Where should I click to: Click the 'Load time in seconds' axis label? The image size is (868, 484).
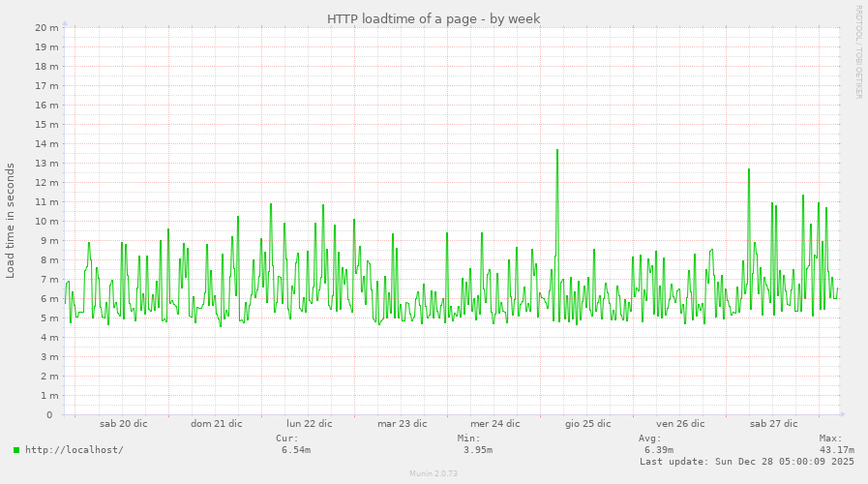pos(10,221)
